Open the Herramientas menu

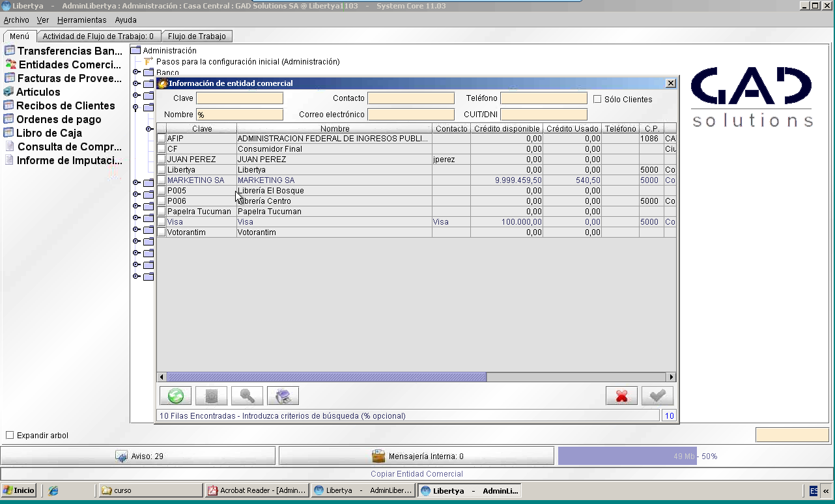click(x=81, y=20)
